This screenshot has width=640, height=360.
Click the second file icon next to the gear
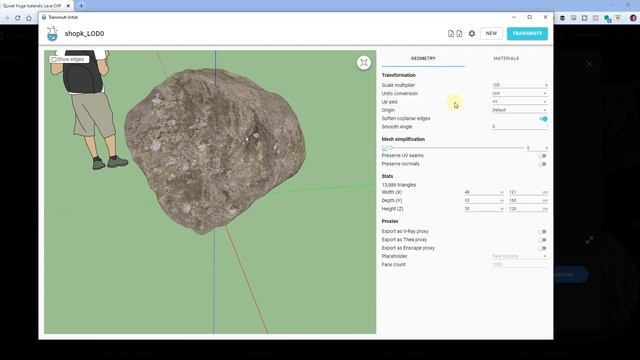click(460, 33)
